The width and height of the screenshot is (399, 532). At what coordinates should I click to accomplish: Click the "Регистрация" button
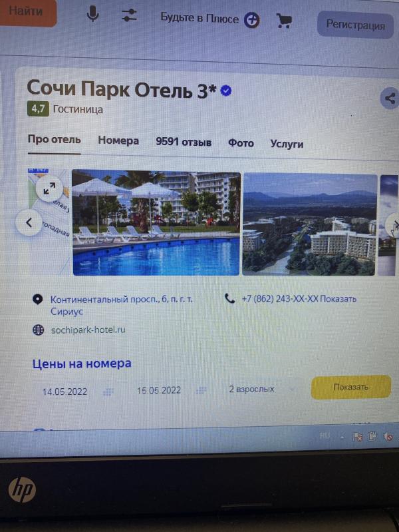355,25
